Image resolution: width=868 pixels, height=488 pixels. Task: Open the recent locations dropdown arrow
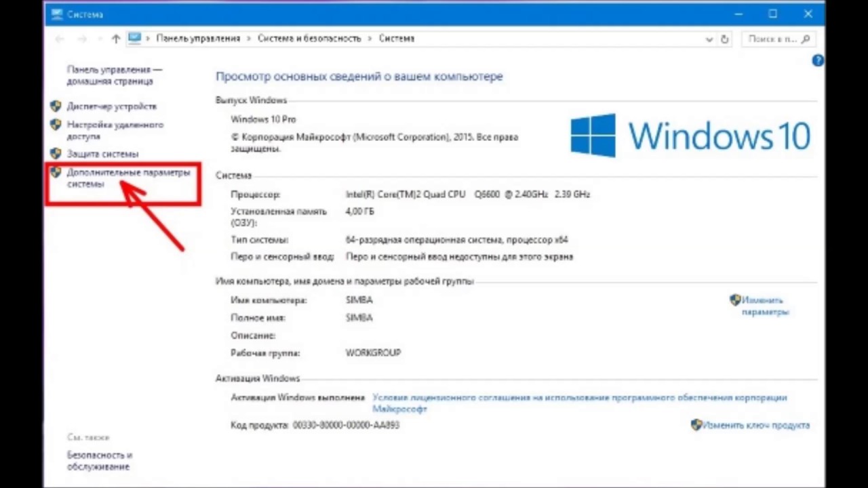pos(99,39)
